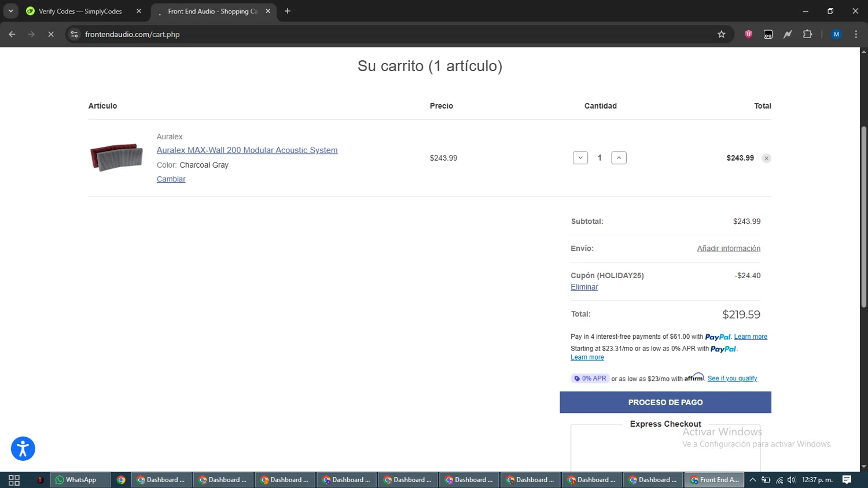This screenshot has height=488, width=868.
Task: Open WhatsApp from the taskbar
Action: pos(80,480)
